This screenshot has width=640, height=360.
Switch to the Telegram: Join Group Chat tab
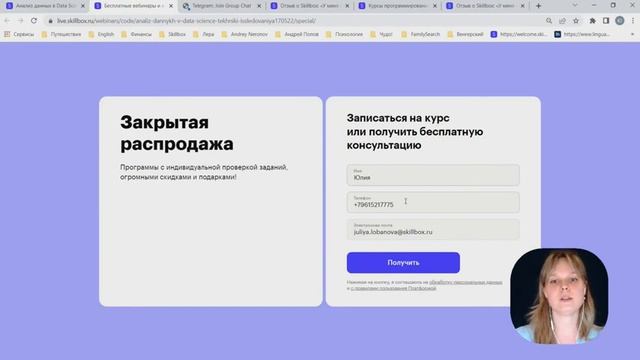point(222,6)
